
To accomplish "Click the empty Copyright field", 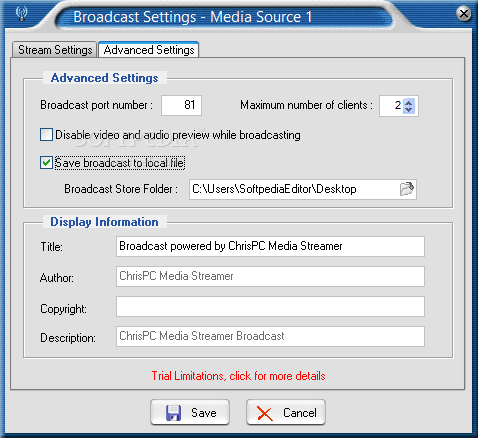I will (270, 306).
